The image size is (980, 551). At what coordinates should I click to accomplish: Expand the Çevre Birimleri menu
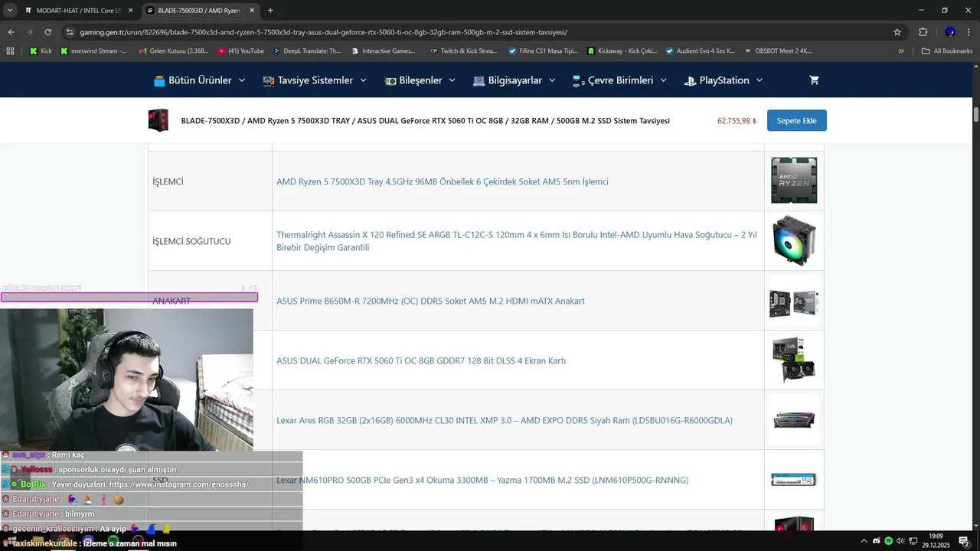[619, 80]
